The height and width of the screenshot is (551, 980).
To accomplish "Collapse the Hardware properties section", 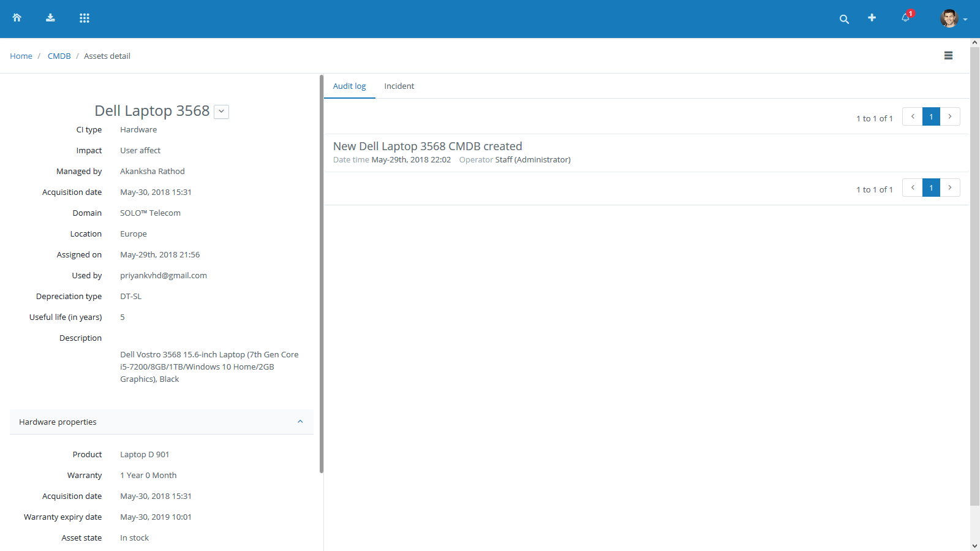I will coord(300,422).
